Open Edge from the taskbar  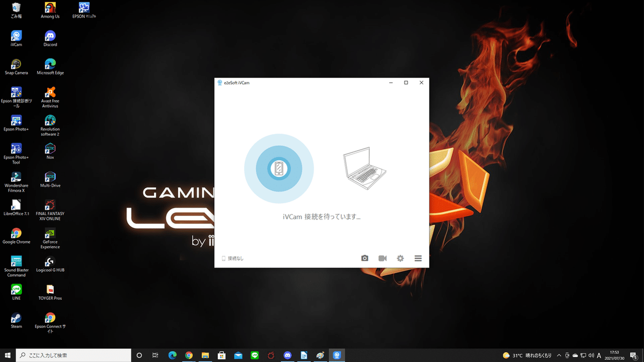(x=173, y=355)
